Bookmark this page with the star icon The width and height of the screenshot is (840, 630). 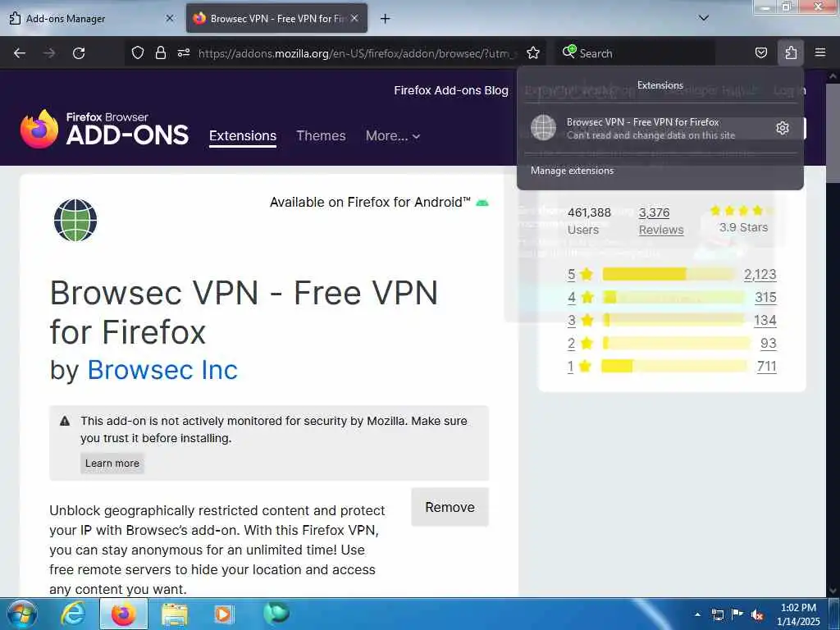coord(533,52)
